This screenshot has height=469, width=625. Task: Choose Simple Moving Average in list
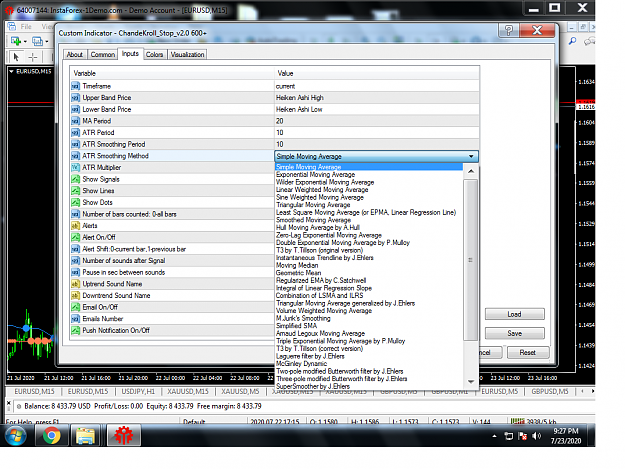(369, 167)
